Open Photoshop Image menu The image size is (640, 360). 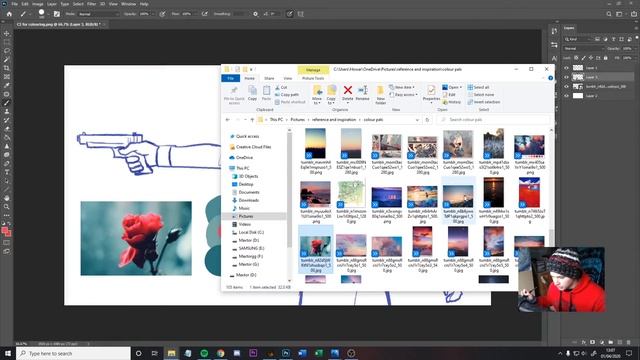point(38,4)
